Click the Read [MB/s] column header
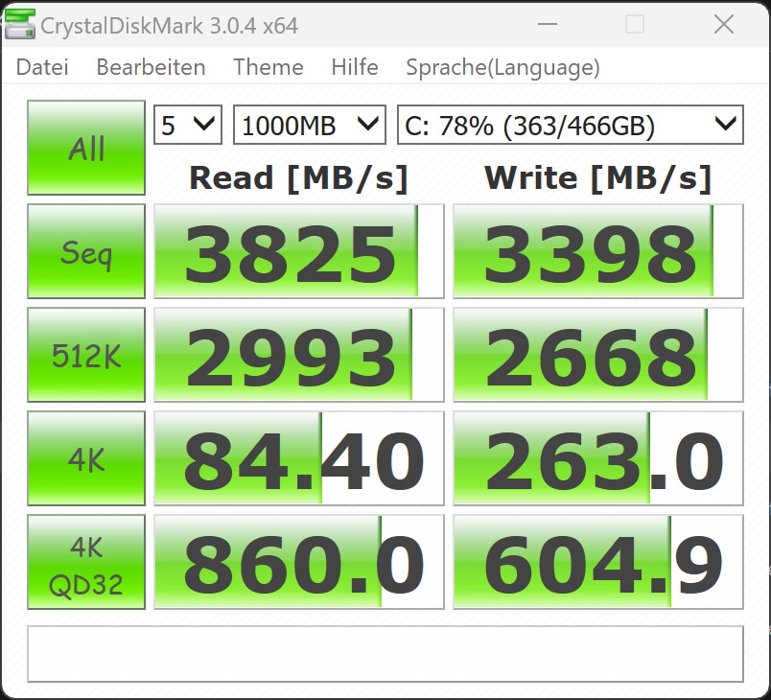 [x=299, y=178]
